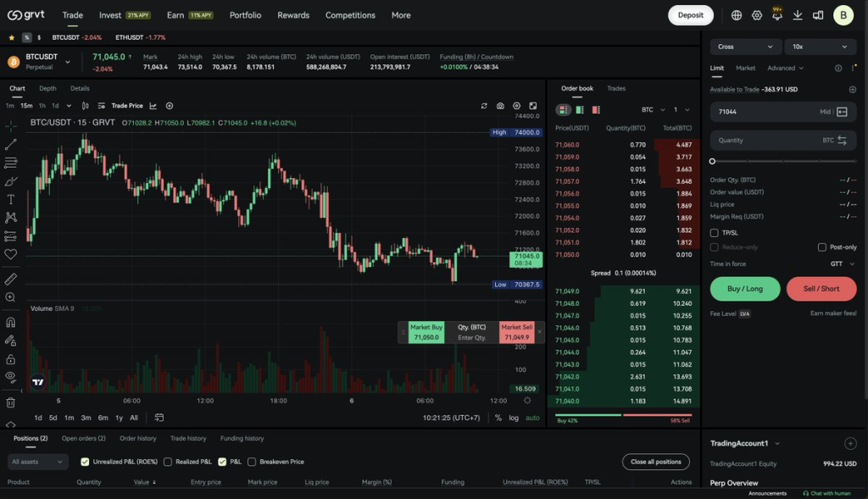Viewport: 868px width, 499px height.
Task: Open the Open orders tab
Action: [x=83, y=439]
